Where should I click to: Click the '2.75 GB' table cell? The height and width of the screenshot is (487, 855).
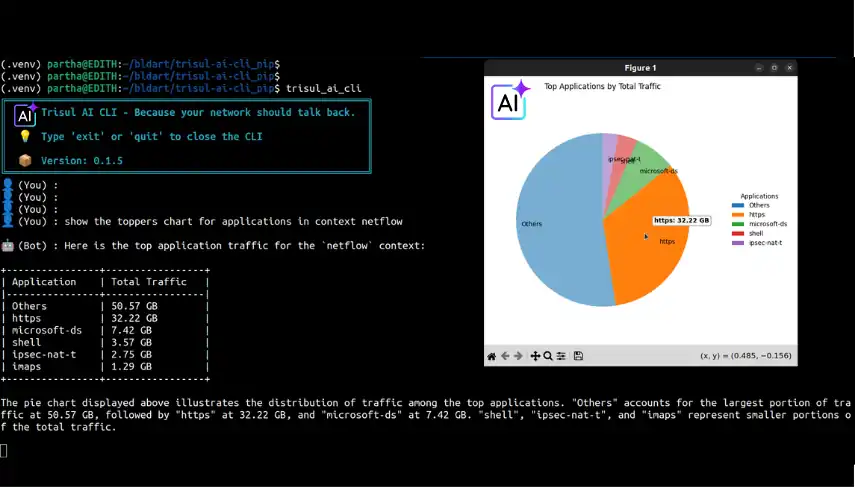pyautogui.click(x=131, y=354)
